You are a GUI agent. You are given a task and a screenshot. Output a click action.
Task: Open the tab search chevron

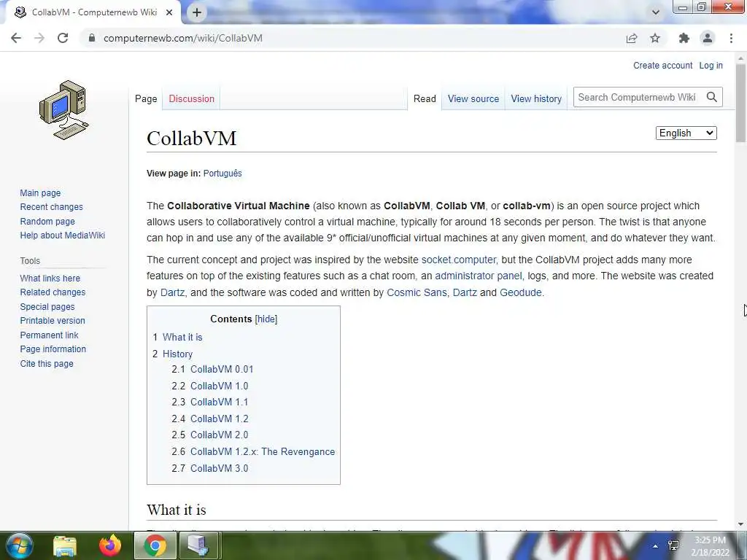click(656, 12)
